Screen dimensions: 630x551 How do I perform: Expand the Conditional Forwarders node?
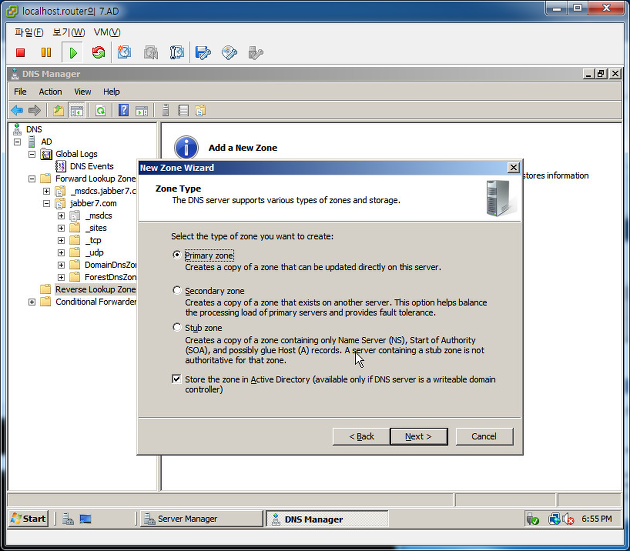coord(32,302)
